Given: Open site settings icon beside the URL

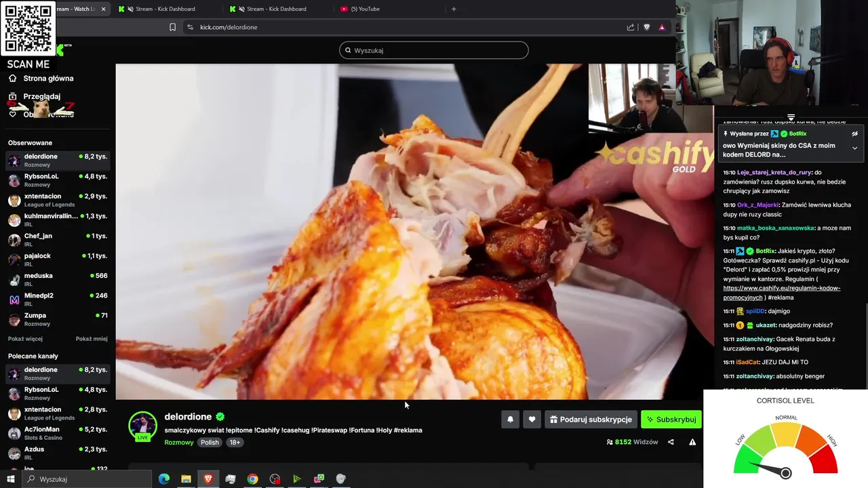Looking at the screenshot, I should click(x=190, y=27).
